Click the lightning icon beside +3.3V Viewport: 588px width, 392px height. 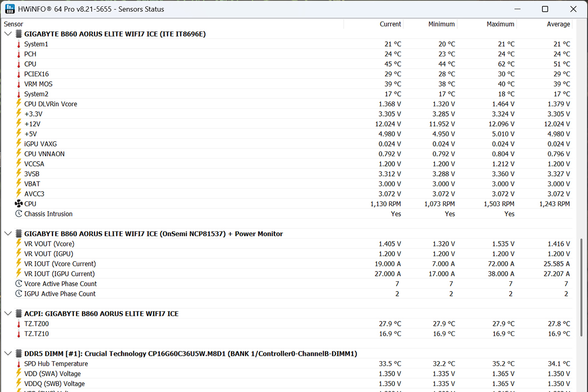click(x=19, y=114)
